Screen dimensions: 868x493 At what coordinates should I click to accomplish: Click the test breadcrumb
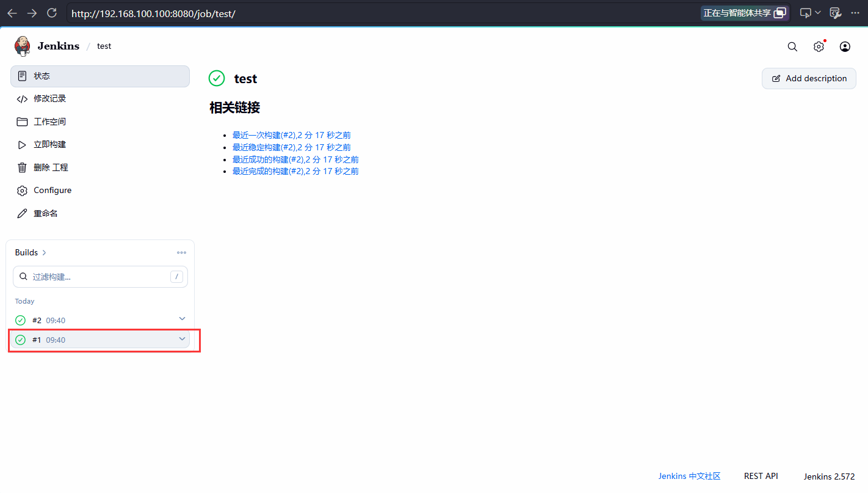pyautogui.click(x=104, y=46)
